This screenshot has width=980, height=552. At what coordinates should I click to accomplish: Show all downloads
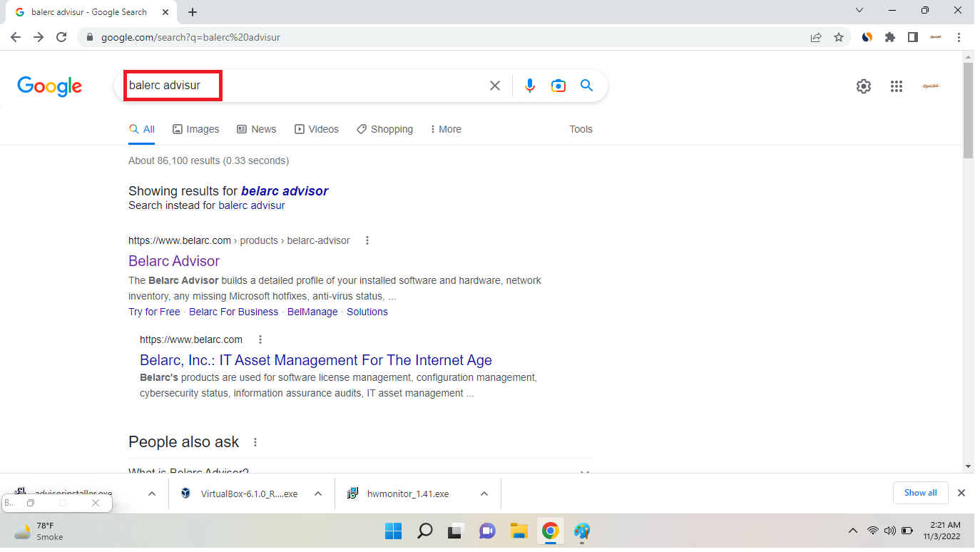pyautogui.click(x=920, y=493)
